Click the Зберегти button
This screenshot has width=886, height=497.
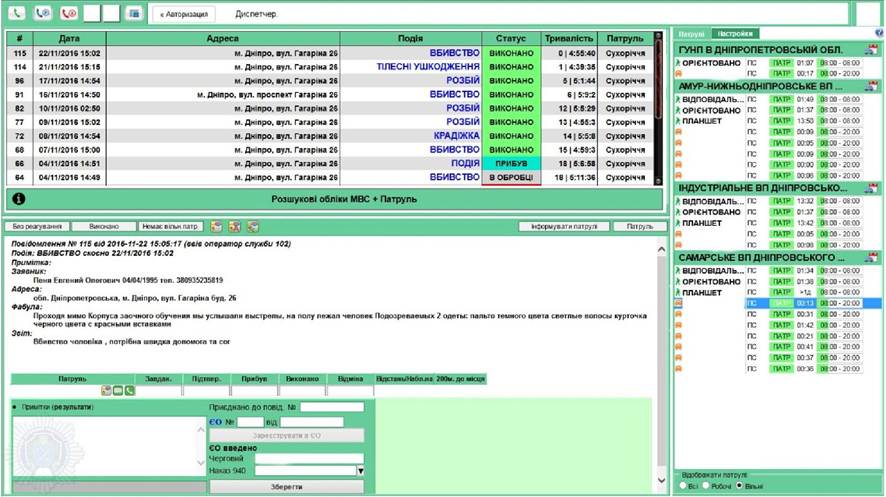coord(286,486)
